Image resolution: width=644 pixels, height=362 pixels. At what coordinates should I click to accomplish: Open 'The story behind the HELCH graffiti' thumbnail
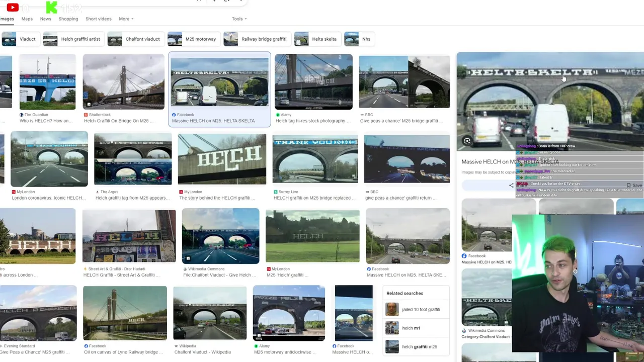click(x=222, y=159)
